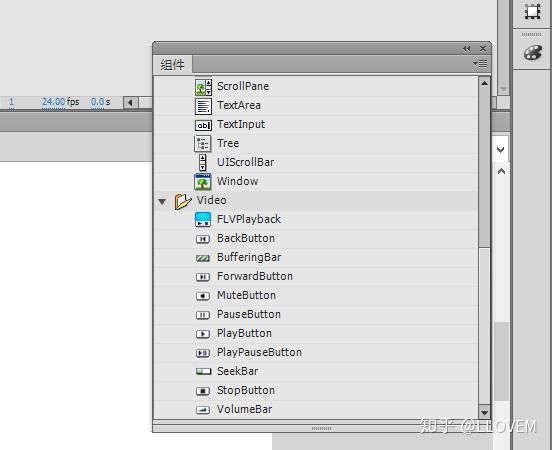Select the Tree label
Image resolution: width=552 pixels, height=450 pixels.
click(x=228, y=143)
